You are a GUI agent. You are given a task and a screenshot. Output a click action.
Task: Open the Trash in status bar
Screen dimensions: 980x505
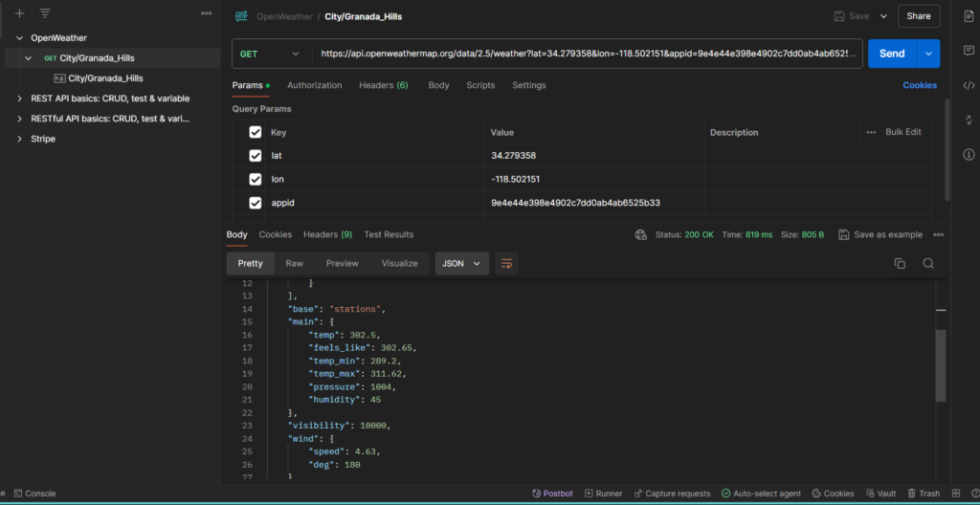(x=924, y=494)
